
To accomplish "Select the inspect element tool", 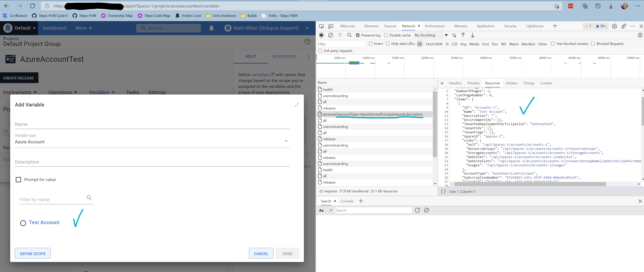I will [x=321, y=26].
